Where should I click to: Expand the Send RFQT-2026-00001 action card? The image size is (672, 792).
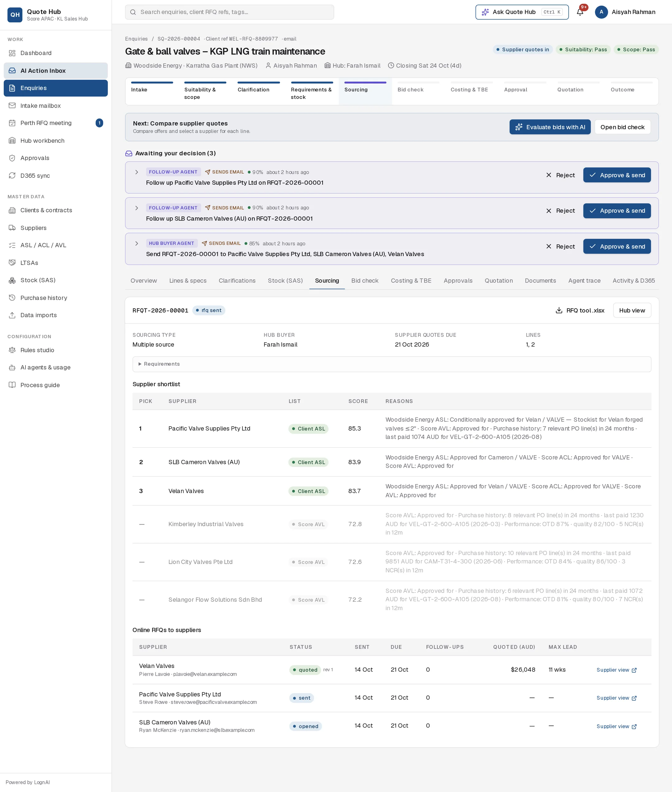136,243
